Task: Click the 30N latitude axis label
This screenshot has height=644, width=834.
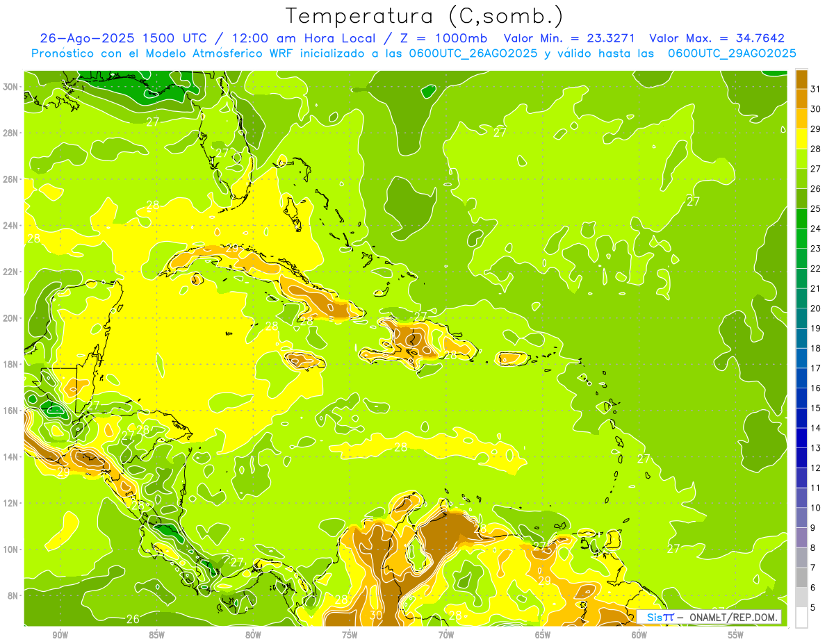Action: coord(10,87)
